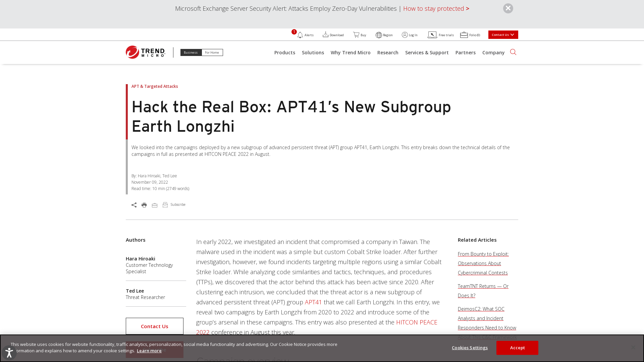Open the Research menu
Screen dimensions: 644x362
point(388,52)
